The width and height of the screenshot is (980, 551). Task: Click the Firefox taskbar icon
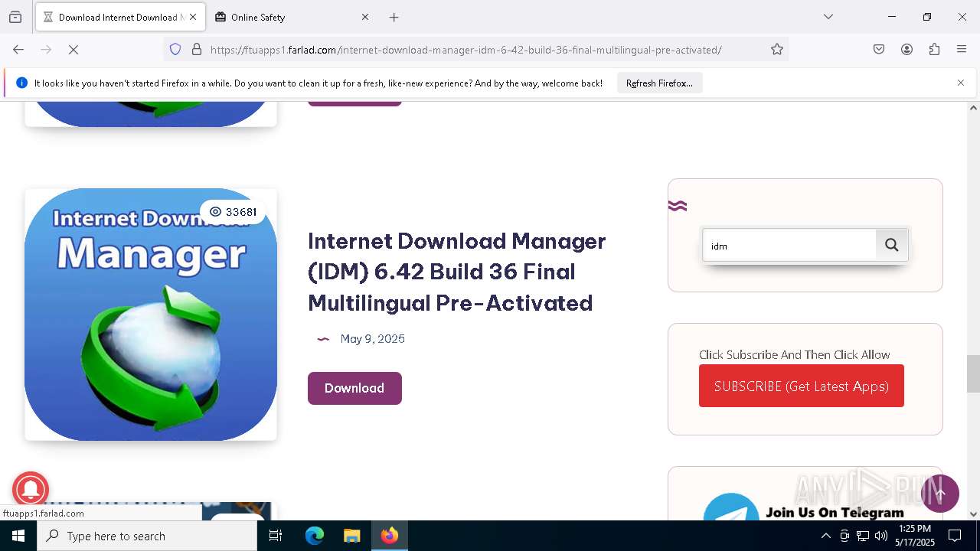390,536
